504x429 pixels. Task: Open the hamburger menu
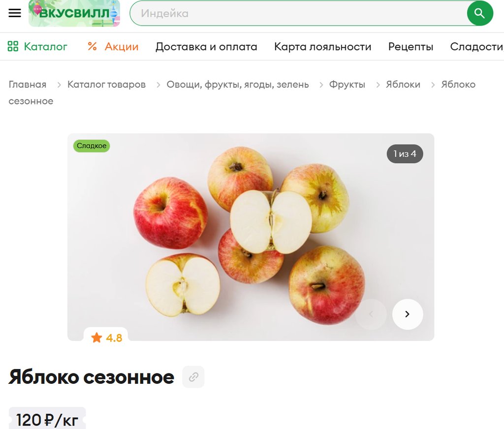tap(14, 13)
